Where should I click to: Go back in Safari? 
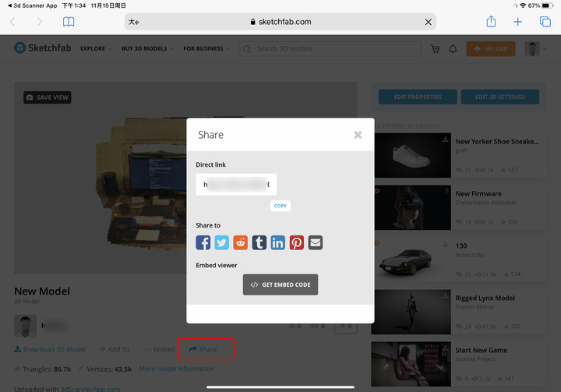(13, 22)
